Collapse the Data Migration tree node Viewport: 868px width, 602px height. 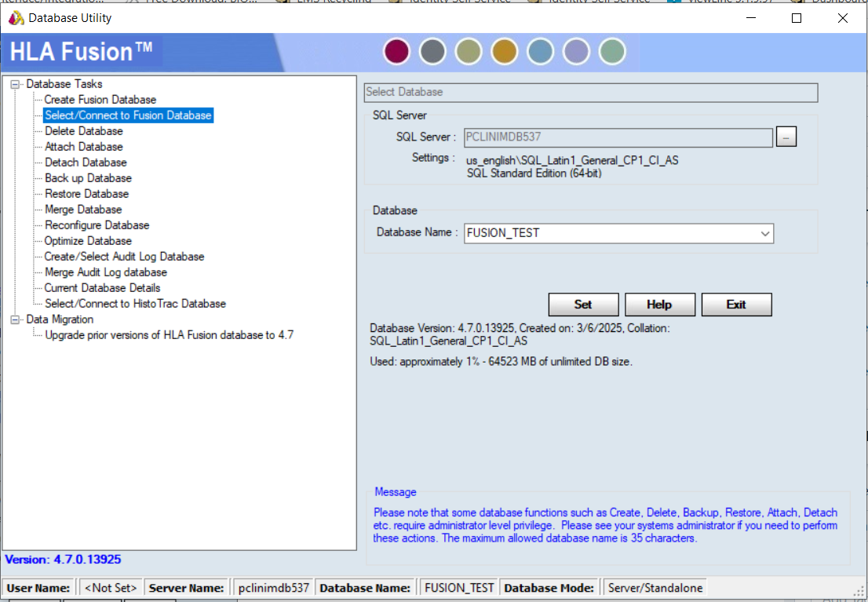coord(15,319)
